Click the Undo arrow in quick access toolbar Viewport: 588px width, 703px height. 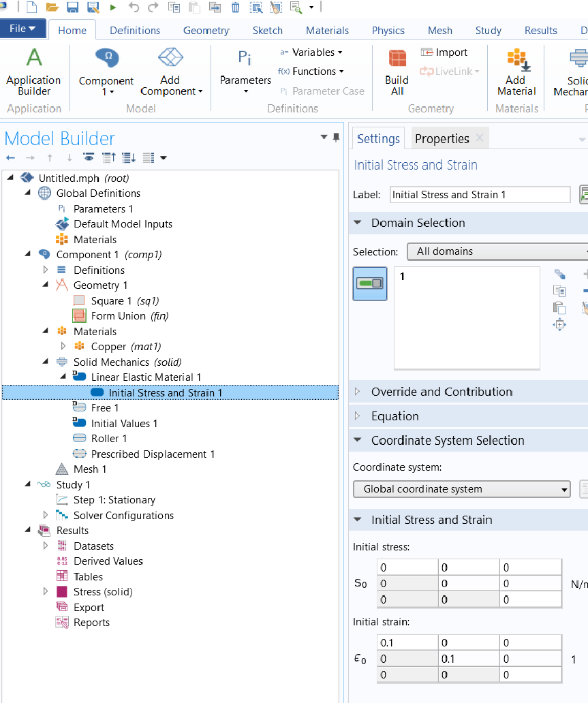pyautogui.click(x=134, y=7)
